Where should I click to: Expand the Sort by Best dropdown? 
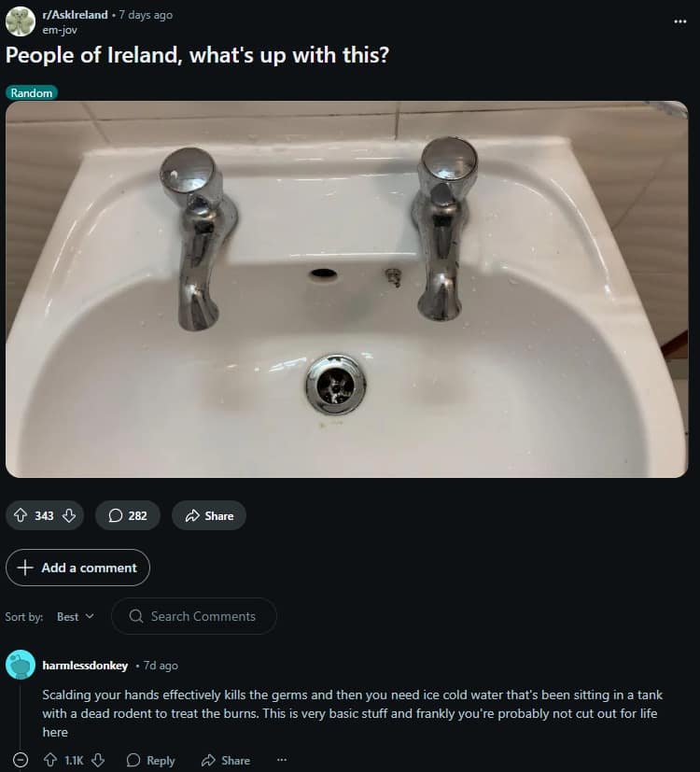tap(75, 616)
